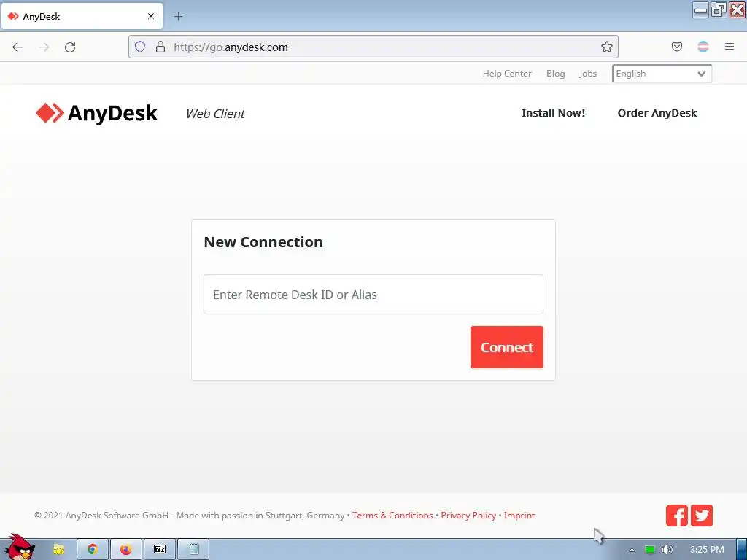The image size is (747, 560).
Task: Show hidden system tray icons
Action: 632,550
